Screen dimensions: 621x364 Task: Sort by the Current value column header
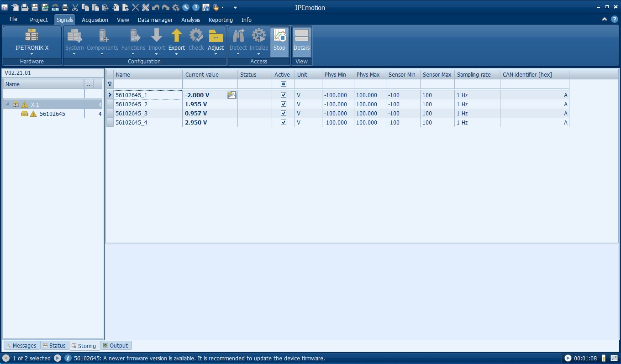click(210, 74)
